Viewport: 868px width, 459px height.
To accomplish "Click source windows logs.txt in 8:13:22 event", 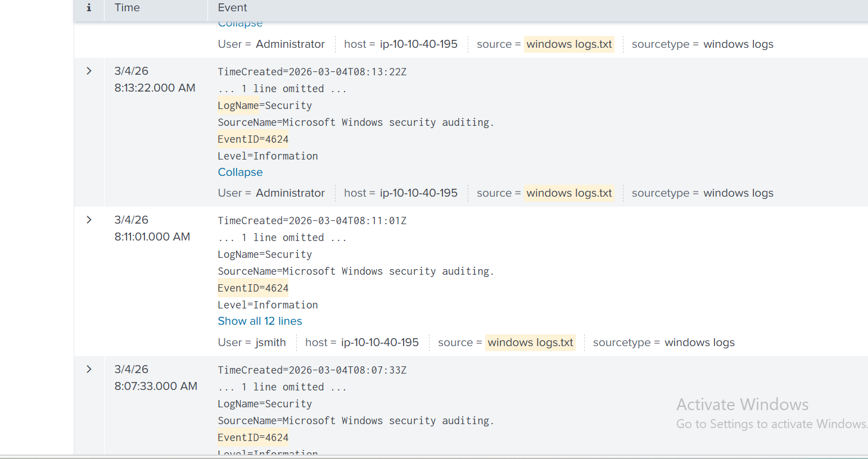I will 569,193.
